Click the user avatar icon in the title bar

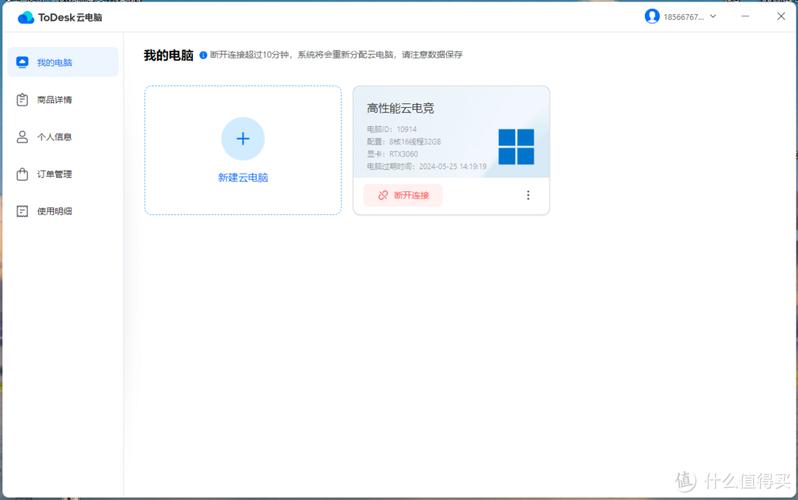(x=652, y=16)
